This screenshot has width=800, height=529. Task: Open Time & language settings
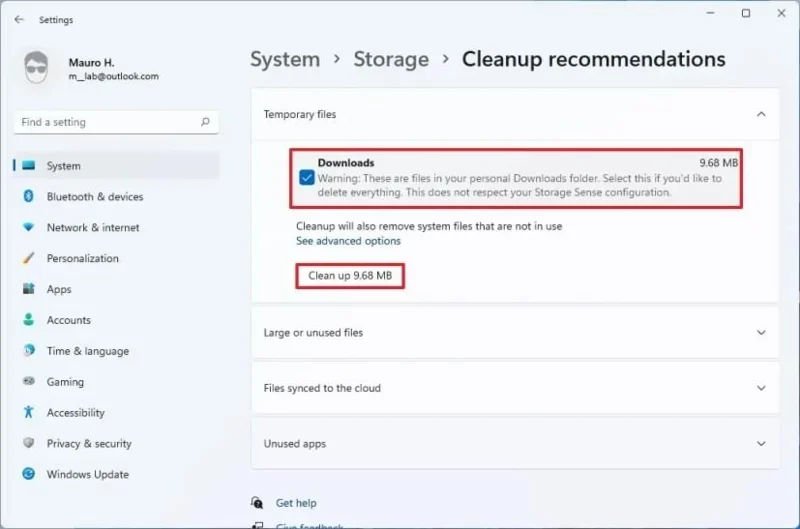(x=117, y=350)
